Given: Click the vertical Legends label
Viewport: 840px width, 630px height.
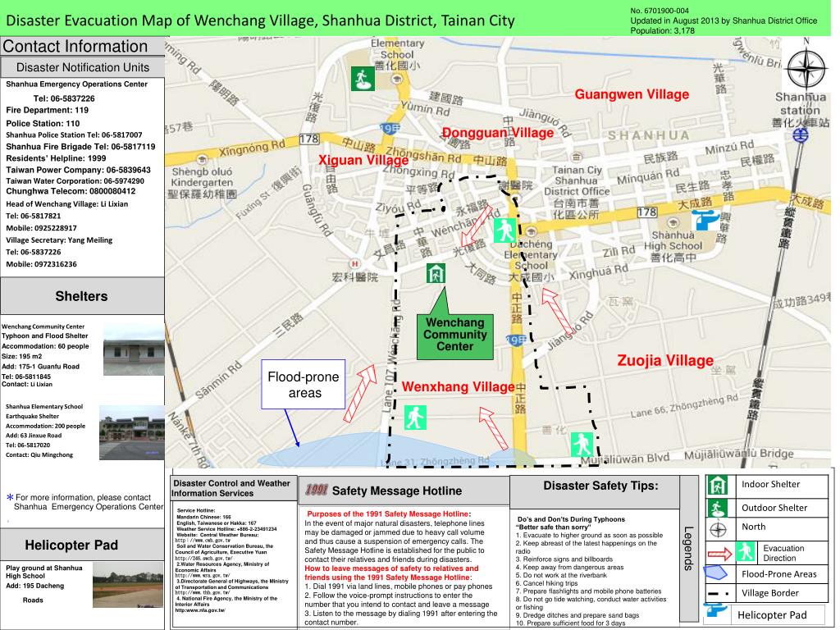Looking at the screenshot, I should tap(689, 549).
